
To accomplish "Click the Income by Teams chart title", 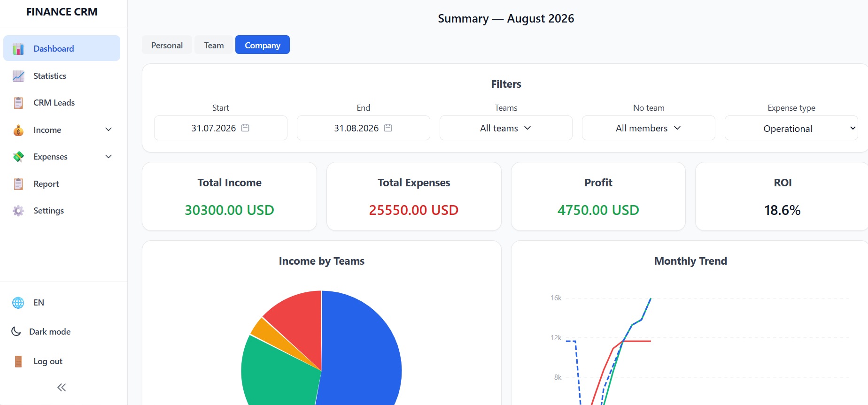I will (x=322, y=261).
